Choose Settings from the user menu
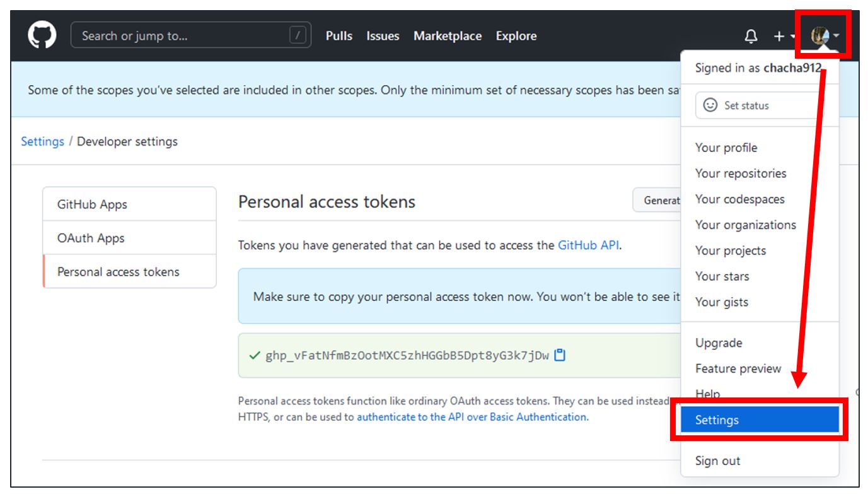The height and width of the screenshot is (494, 868). coord(717,418)
